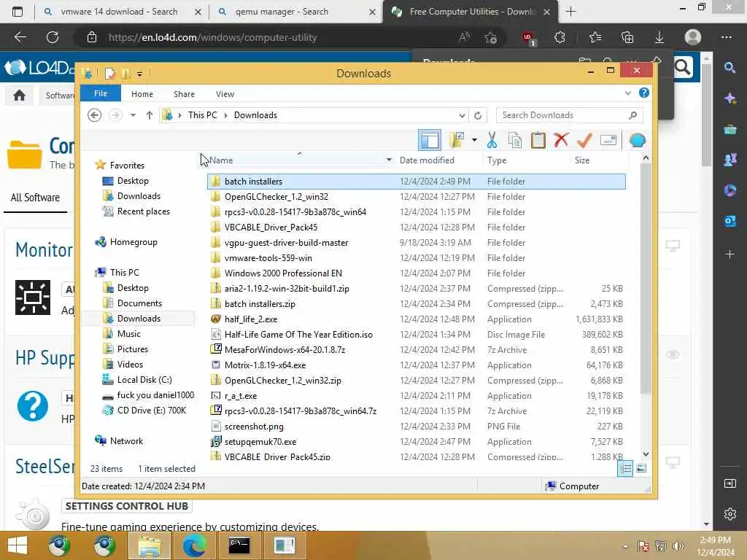Click the browser Extensions puzzle icon
The height and width of the screenshot is (560, 747).
560,37
